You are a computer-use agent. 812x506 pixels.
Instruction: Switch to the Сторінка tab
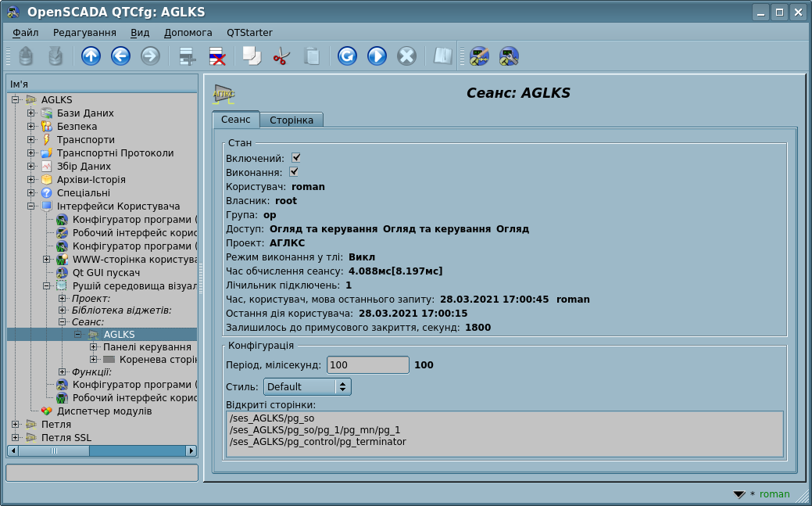292,120
